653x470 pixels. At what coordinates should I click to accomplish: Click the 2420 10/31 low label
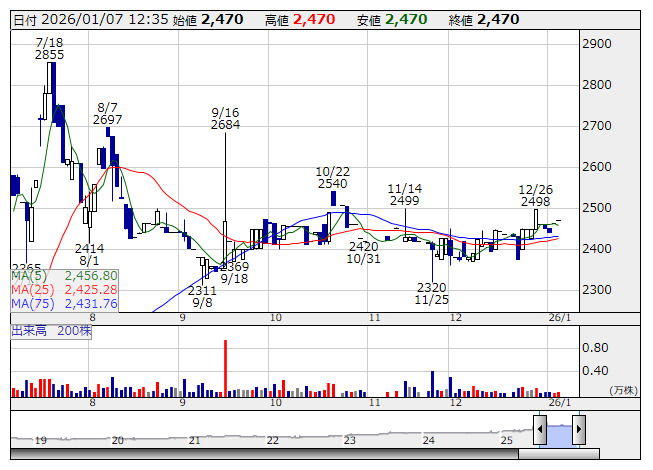tap(364, 253)
